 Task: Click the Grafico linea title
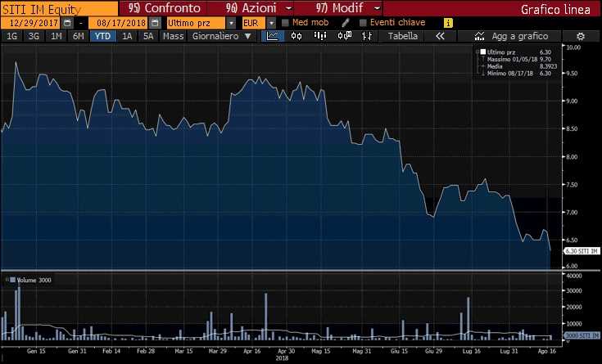click(x=555, y=9)
